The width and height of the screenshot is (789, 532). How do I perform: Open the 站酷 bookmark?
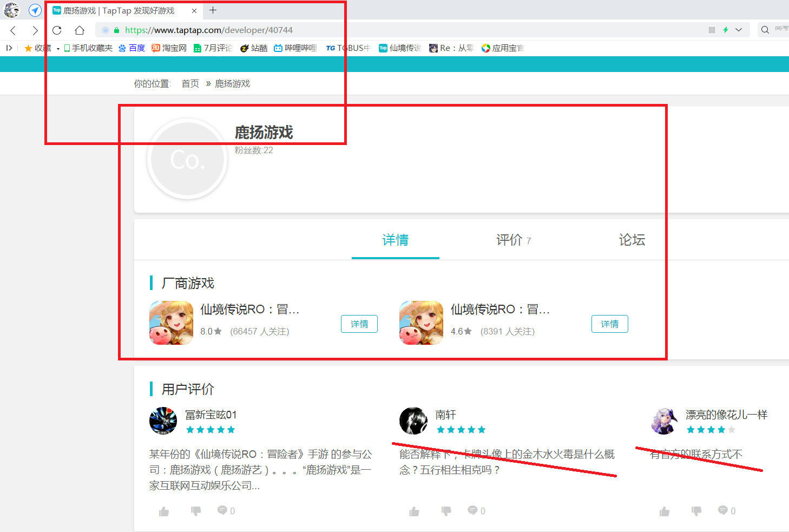pos(254,48)
